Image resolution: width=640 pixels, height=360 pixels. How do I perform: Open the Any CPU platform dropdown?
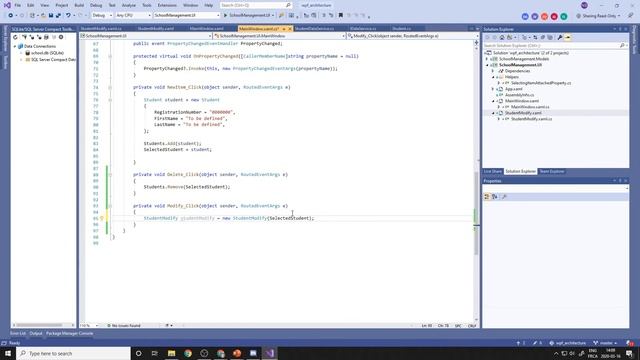pos(133,16)
